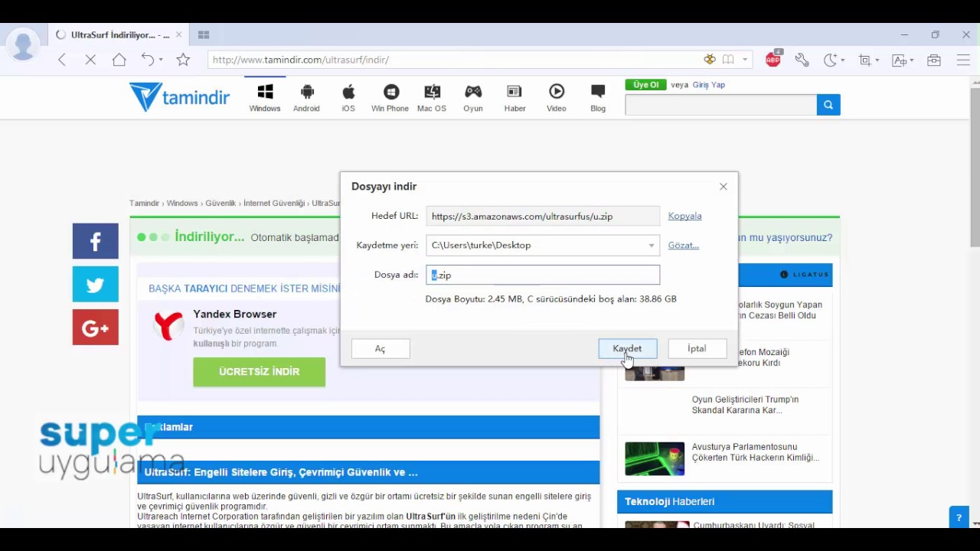Click the tamindir logo
The height and width of the screenshot is (551, 980).
(179, 97)
